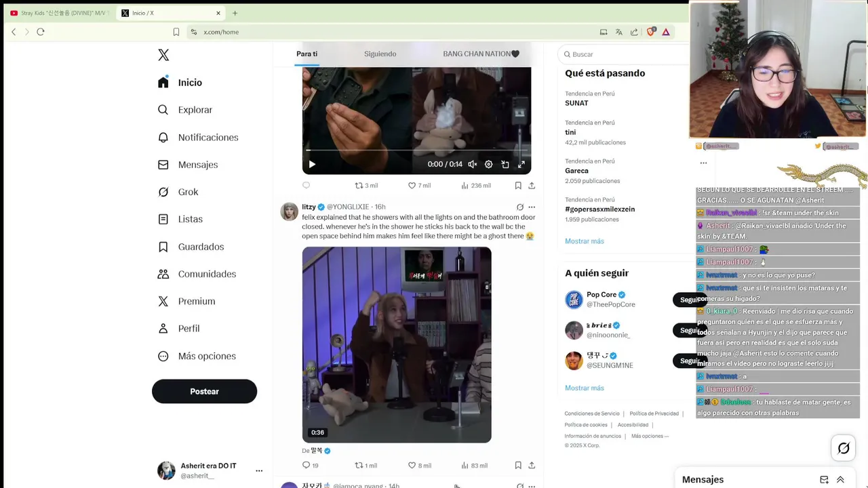Like the post with 7 mil likes
868x488 pixels.
pos(419,185)
